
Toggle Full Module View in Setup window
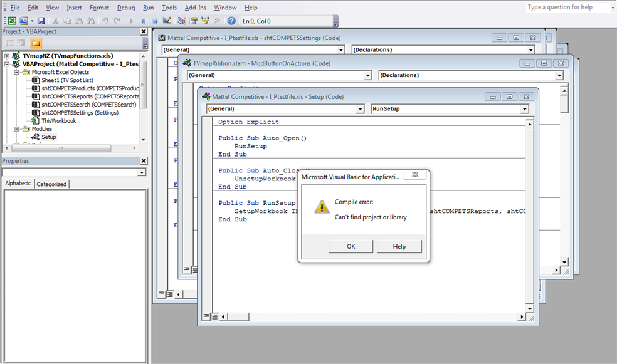(214, 316)
